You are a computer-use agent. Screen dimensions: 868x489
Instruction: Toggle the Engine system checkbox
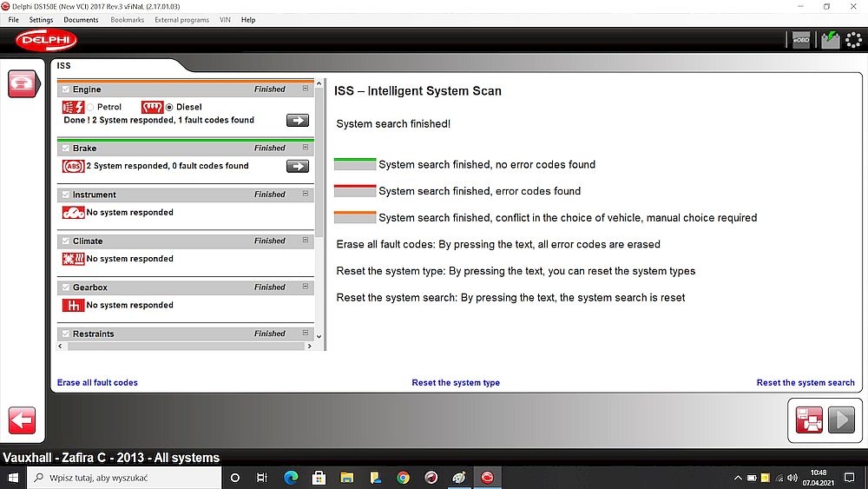(64, 89)
